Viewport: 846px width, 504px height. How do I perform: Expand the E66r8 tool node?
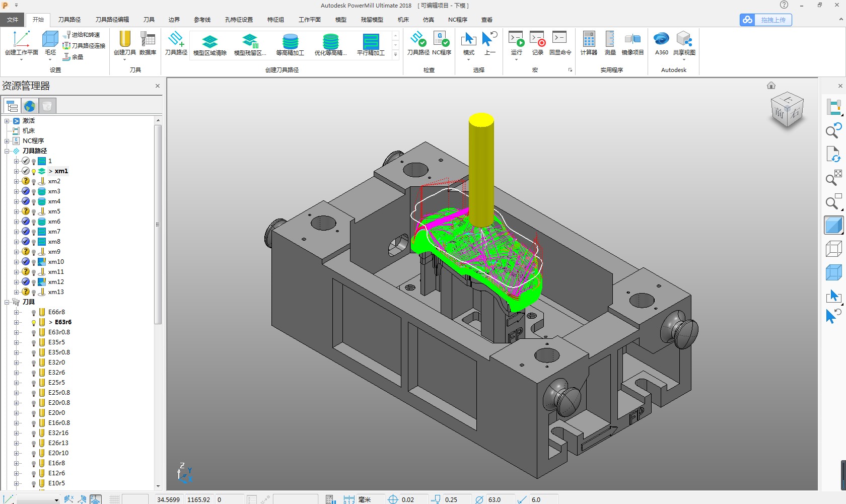(x=16, y=312)
